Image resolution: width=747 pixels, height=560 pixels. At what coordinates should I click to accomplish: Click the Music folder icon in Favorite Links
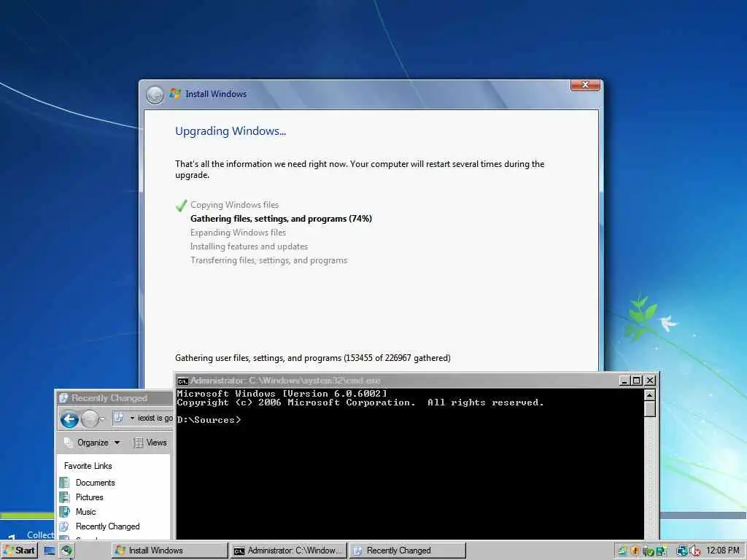tap(65, 512)
